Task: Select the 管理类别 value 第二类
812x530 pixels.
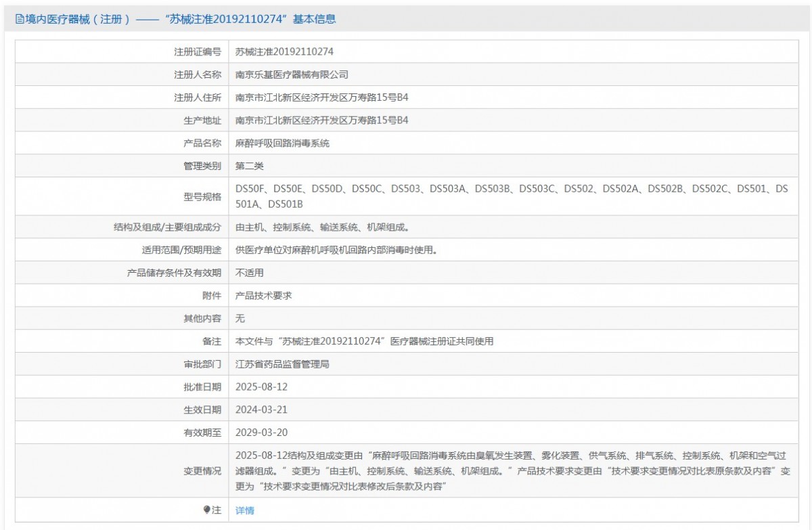Action: (x=249, y=166)
